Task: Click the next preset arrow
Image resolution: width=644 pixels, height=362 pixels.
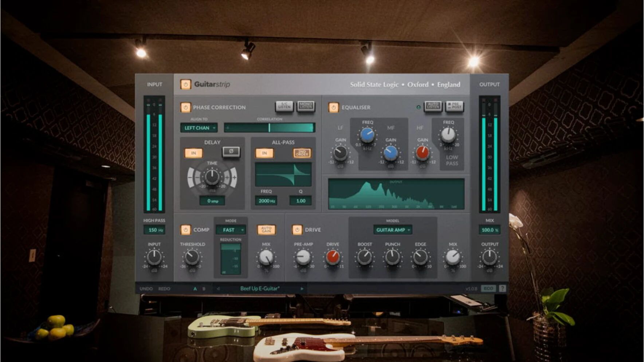Action: [302, 289]
